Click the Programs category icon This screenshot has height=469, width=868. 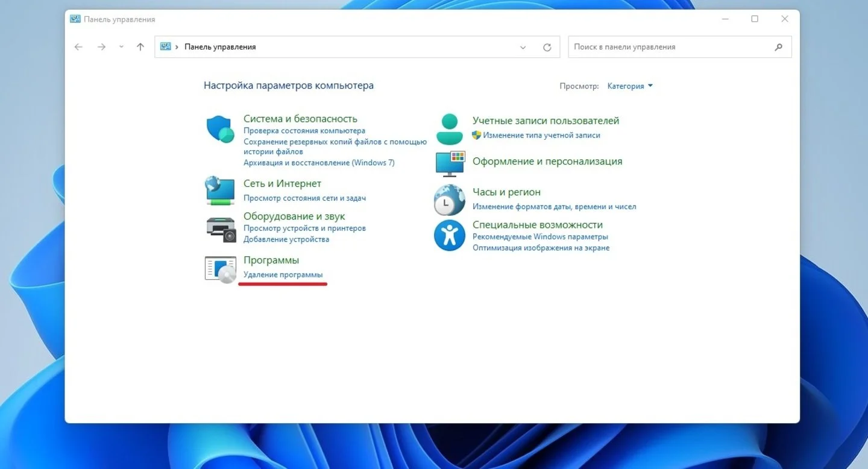220,269
